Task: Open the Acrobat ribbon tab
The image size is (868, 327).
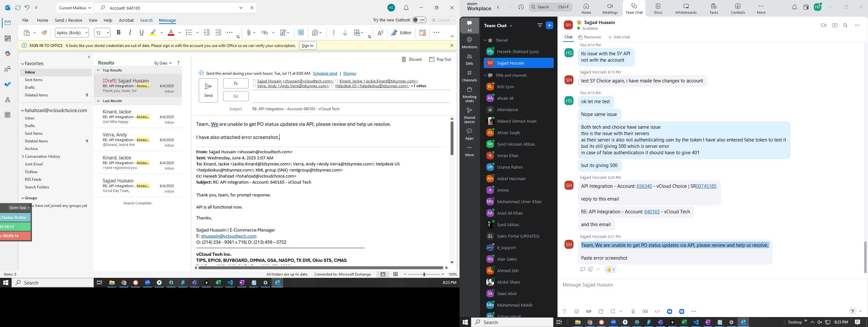Action: (126, 20)
